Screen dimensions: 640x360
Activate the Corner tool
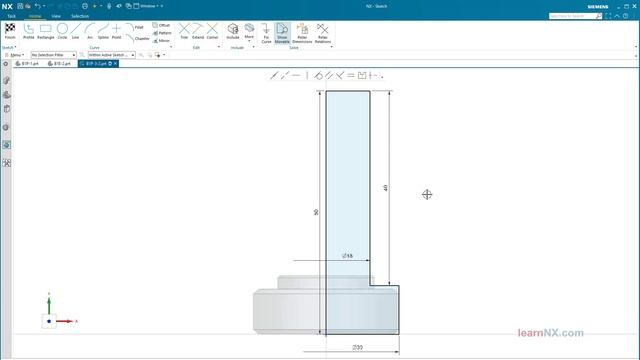(212, 31)
